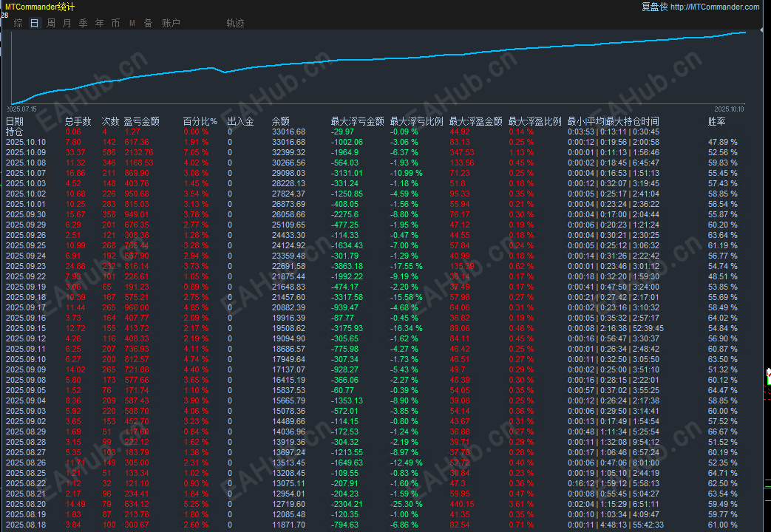771x532 pixels.
Task: Select the 2025.09.15 date row
Action: [x=374, y=329]
